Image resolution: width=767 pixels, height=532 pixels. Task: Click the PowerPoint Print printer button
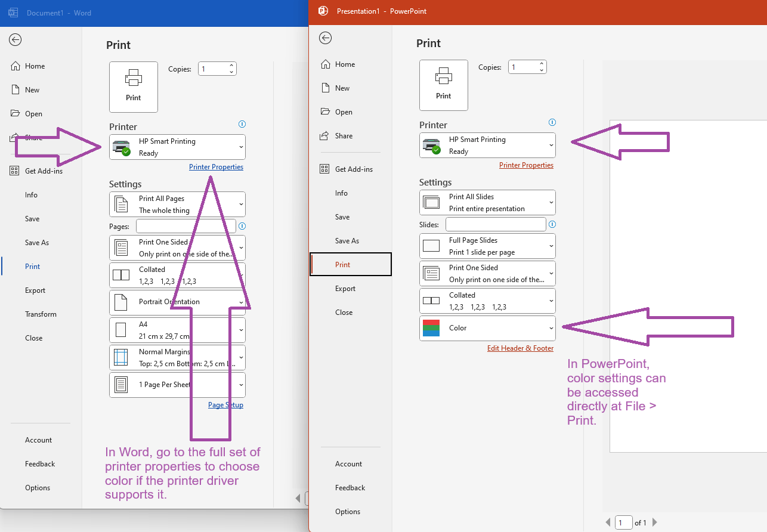click(444, 85)
